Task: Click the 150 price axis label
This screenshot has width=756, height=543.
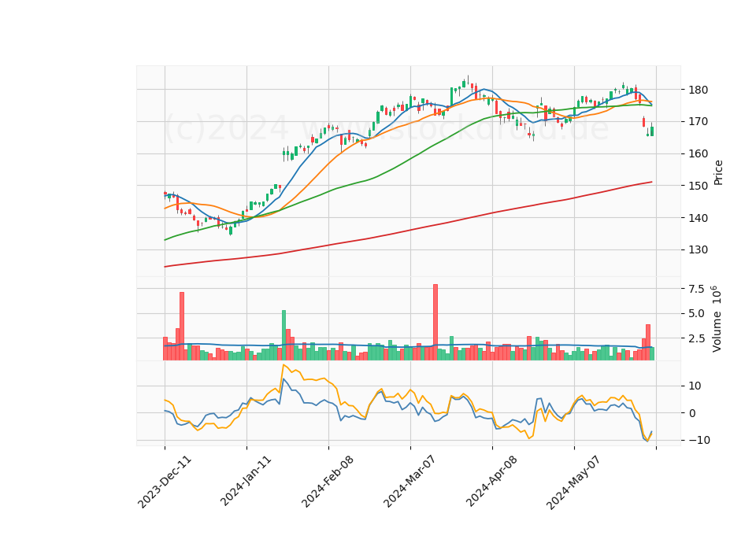Action: click(x=699, y=186)
